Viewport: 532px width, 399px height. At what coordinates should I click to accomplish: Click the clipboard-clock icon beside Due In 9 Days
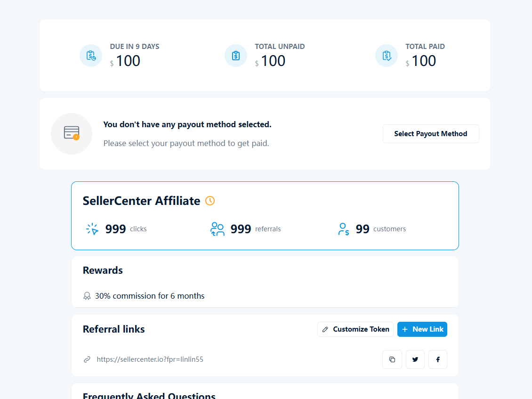coord(90,55)
